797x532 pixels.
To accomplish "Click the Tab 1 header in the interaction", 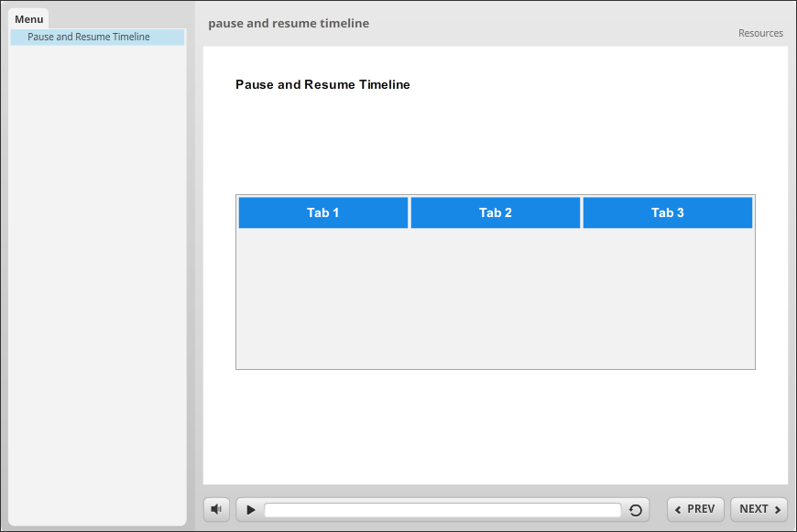I will tap(322, 212).
